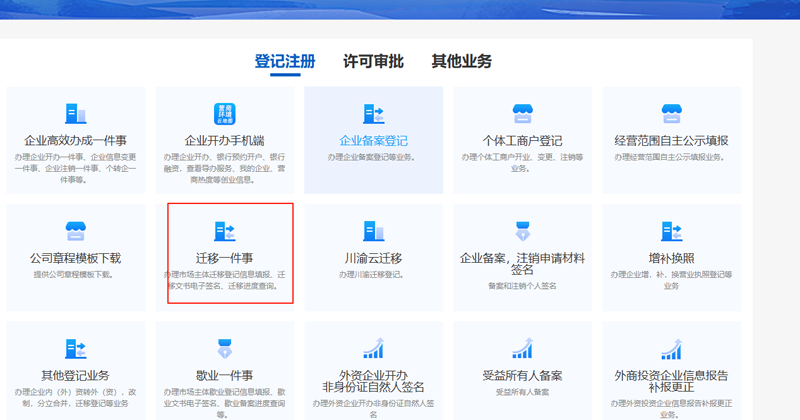The width and height of the screenshot is (800, 420).
Task: Click the description 提供公司章程模板下载
Action: [x=73, y=275]
